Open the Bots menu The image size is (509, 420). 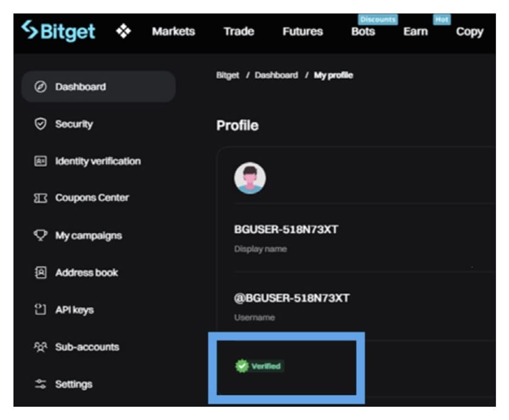(x=363, y=31)
